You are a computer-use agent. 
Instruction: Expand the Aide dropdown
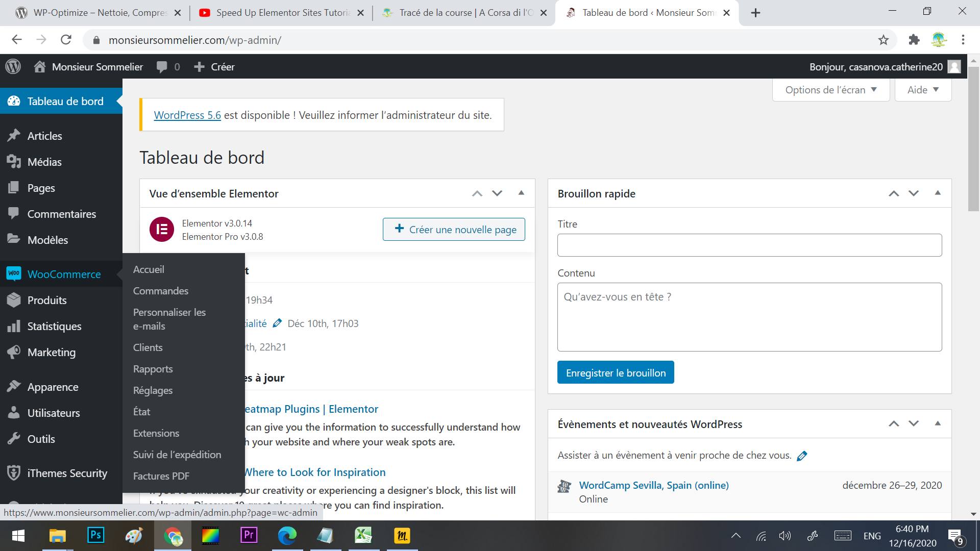(923, 90)
